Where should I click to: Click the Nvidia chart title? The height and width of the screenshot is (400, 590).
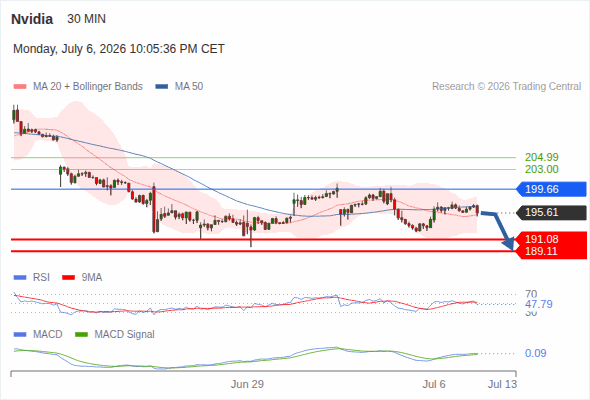pos(32,19)
